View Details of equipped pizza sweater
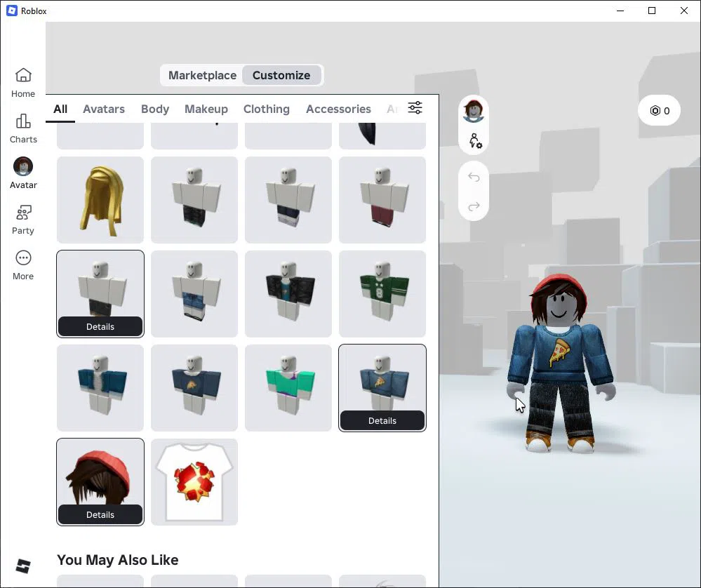The width and height of the screenshot is (701, 588). tap(382, 420)
